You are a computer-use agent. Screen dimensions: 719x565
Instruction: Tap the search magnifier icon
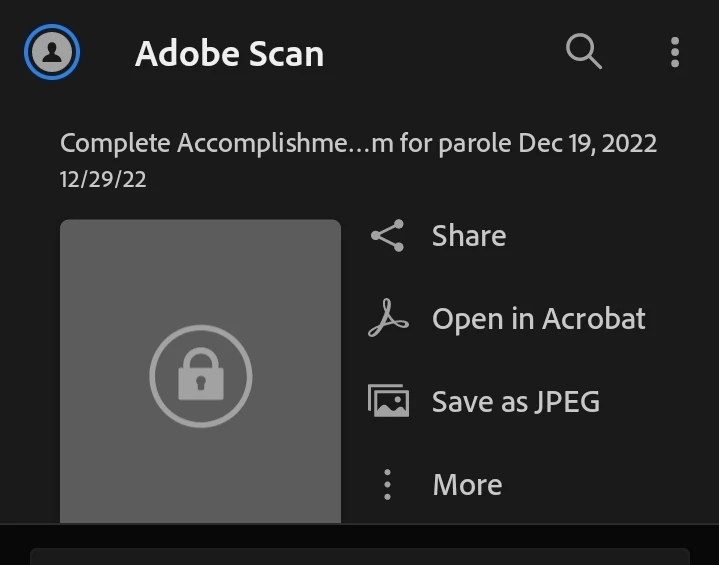(584, 51)
